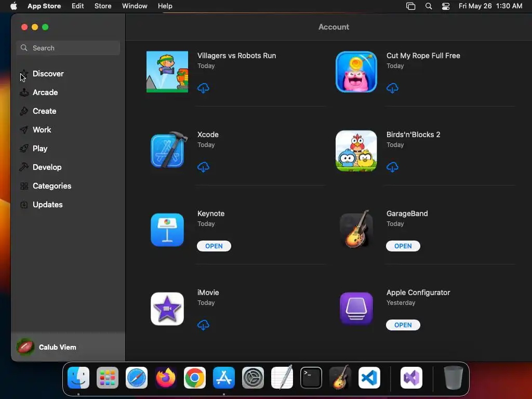
Task: Open Finder from the Dock
Action: 78,378
